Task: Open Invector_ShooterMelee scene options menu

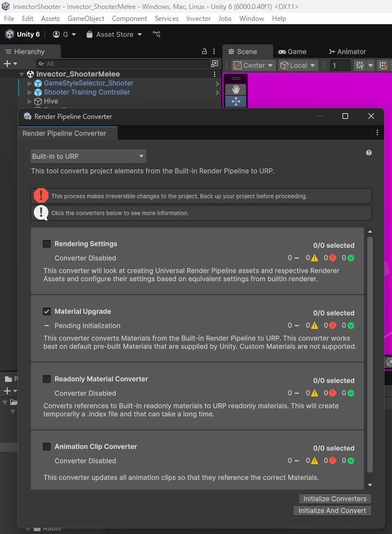Action: point(214,74)
